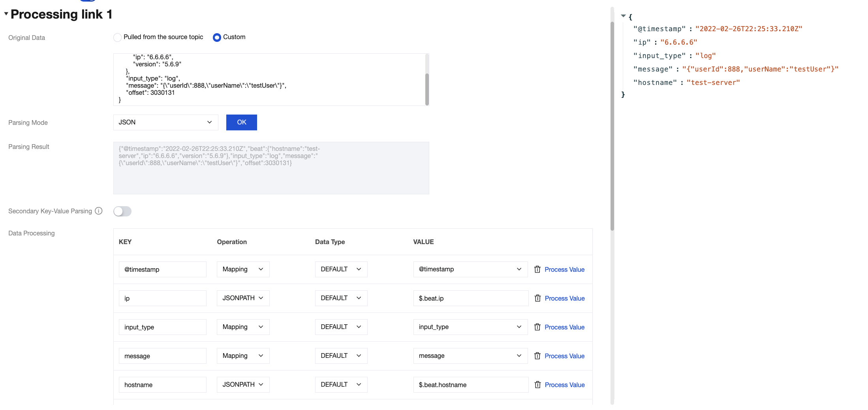The height and width of the screenshot is (410, 868).
Task: Select the Custom radio option
Action: point(217,38)
